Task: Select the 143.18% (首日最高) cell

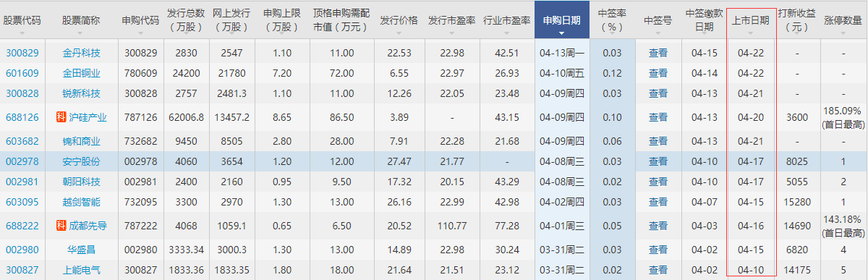Action: [x=843, y=226]
